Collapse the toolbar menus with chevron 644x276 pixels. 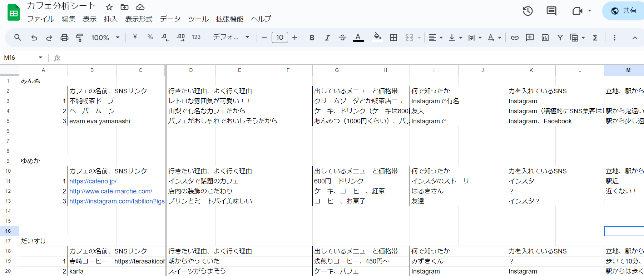tap(635, 38)
